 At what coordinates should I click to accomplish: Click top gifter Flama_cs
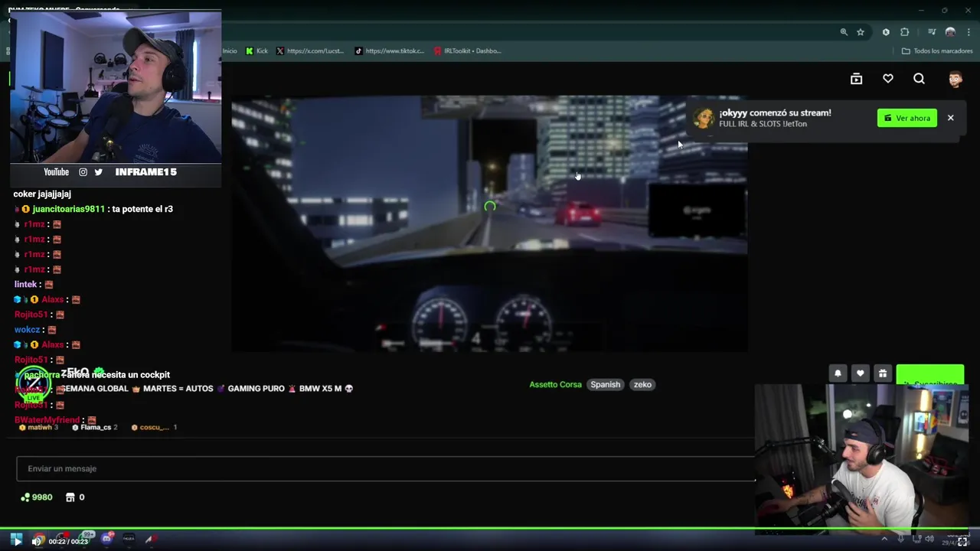(x=96, y=427)
